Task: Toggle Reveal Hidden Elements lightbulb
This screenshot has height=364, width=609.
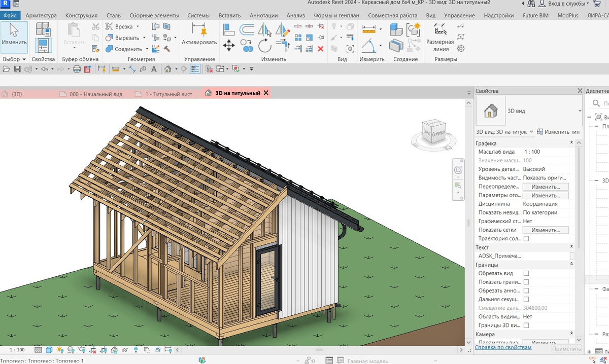Action: (x=136, y=349)
